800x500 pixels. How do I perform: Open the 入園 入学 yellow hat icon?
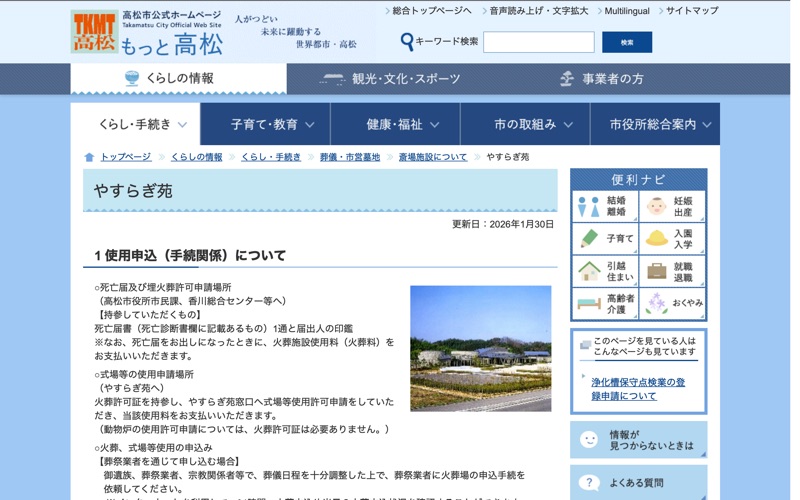[x=657, y=238]
